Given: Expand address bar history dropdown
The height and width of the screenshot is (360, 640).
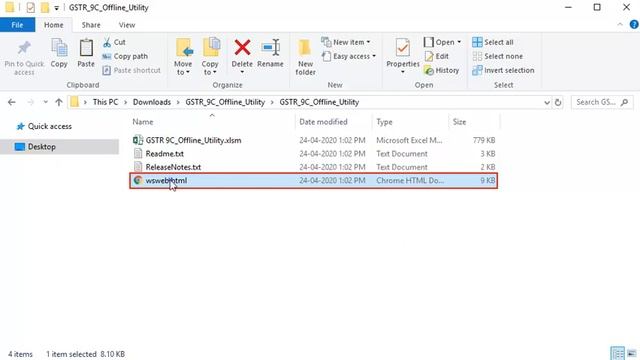Looking at the screenshot, I should 547,102.
